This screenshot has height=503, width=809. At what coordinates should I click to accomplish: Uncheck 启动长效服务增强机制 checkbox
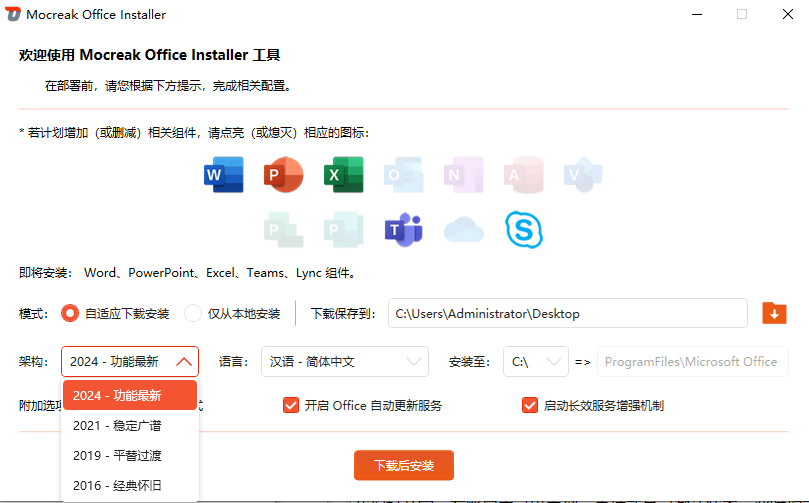(x=530, y=405)
